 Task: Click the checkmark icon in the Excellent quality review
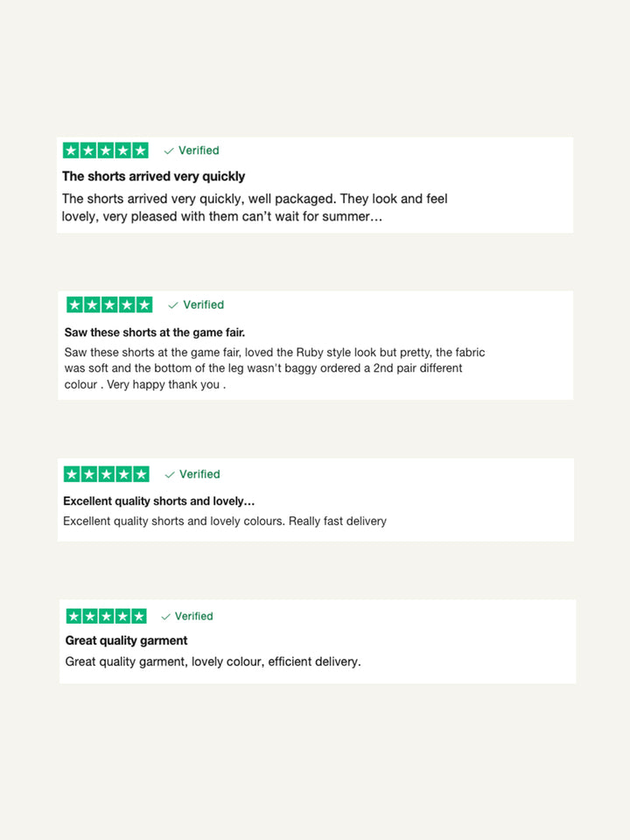coord(170,474)
